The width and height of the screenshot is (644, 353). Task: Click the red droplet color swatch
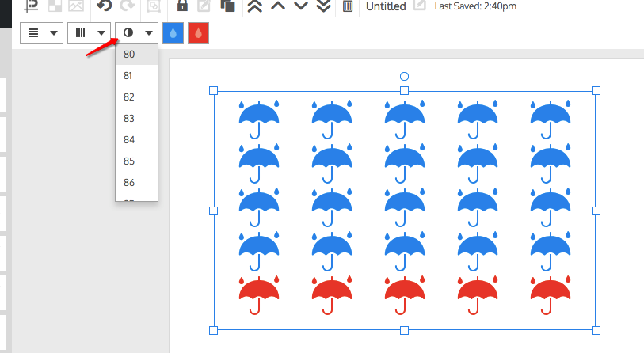click(x=198, y=33)
